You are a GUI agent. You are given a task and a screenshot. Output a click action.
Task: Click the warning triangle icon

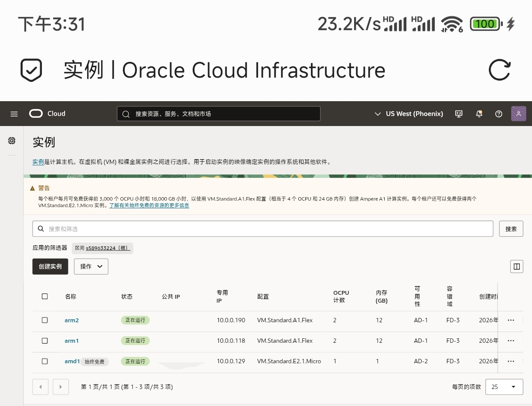[32, 188]
